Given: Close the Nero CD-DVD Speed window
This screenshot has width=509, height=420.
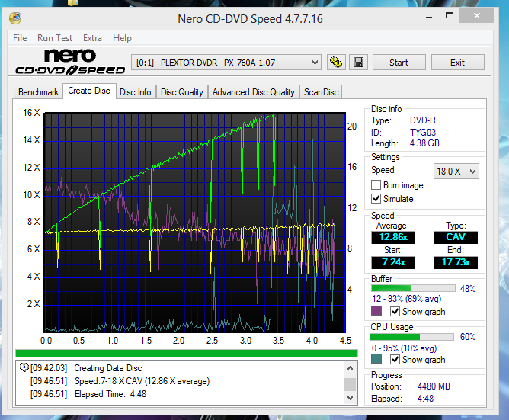Looking at the screenshot, I should coord(476,15).
